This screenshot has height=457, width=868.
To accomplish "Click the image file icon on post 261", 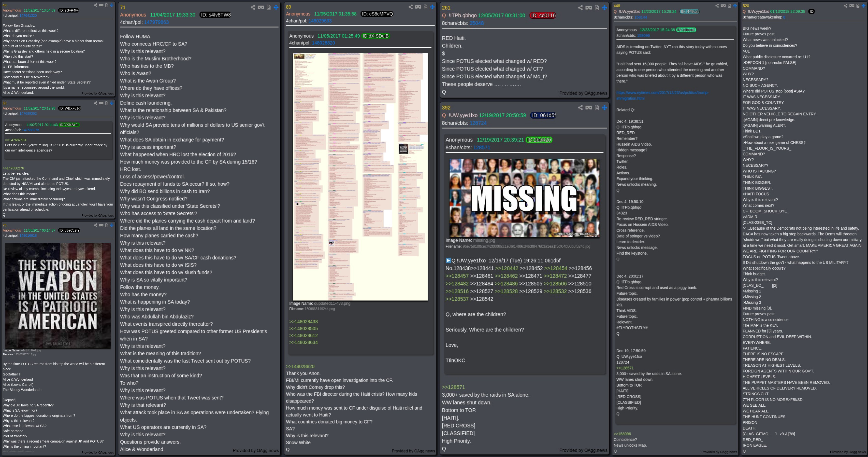I will coord(597,8).
